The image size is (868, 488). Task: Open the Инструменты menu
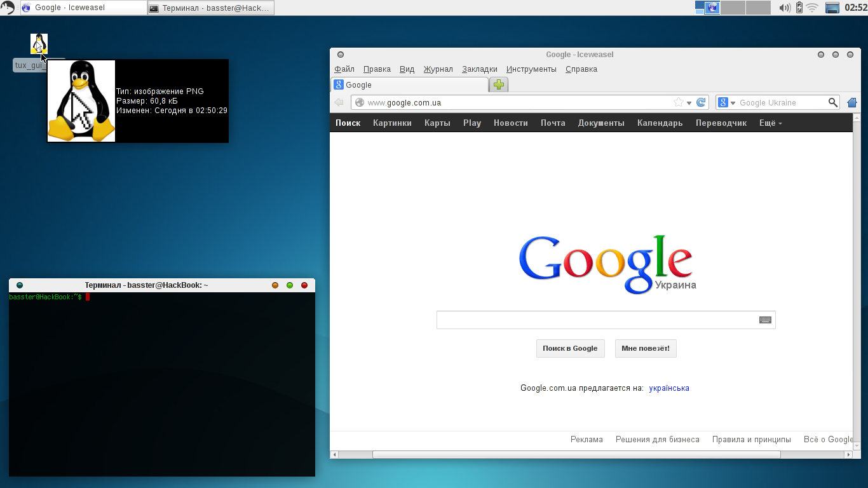[x=531, y=69]
